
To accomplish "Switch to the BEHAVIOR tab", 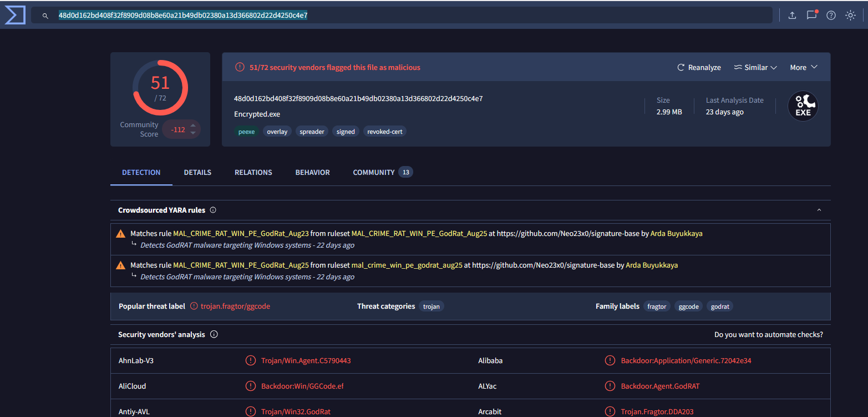I will [313, 172].
